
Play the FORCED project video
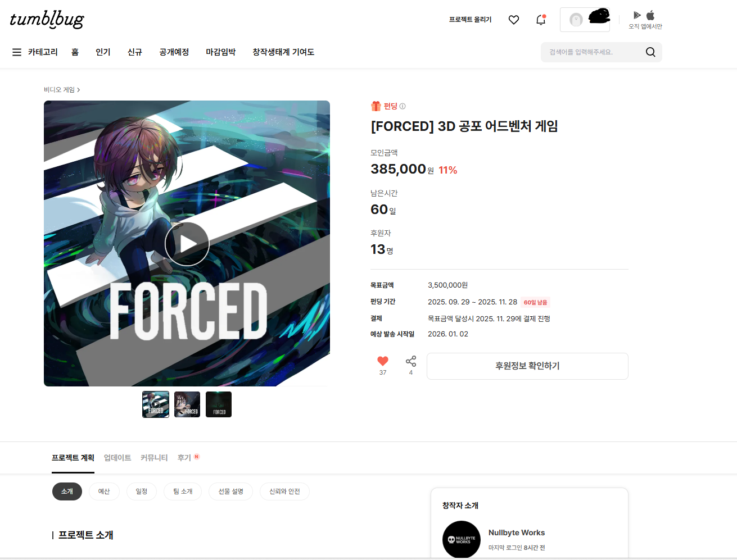187,244
